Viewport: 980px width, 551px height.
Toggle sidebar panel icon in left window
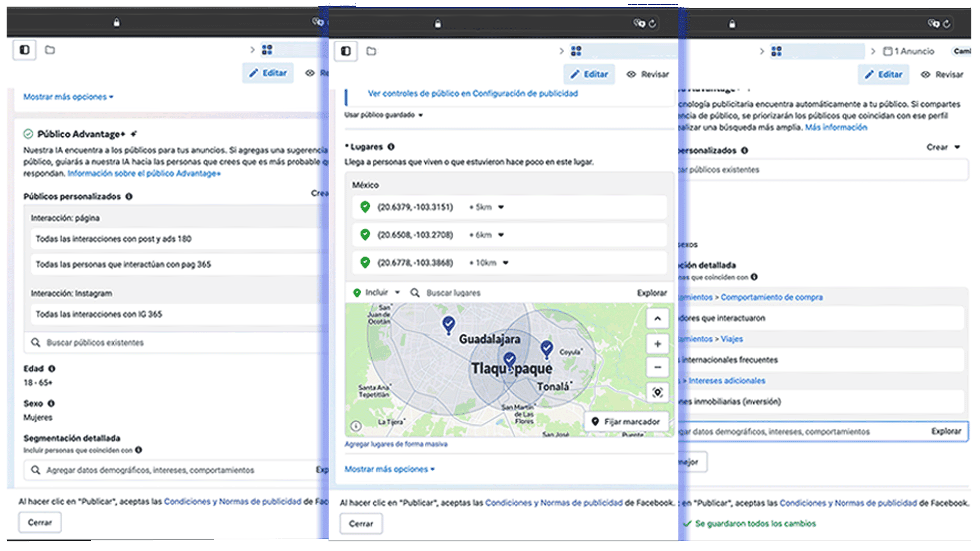(x=24, y=50)
